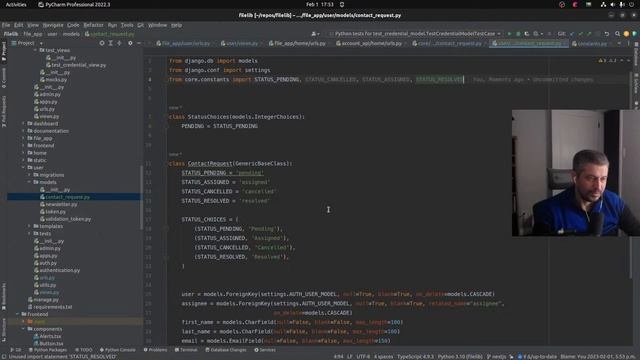Viewport: 640px width, 360px height.
Task: Expand all nodes in Project panel
Action: 111,43
